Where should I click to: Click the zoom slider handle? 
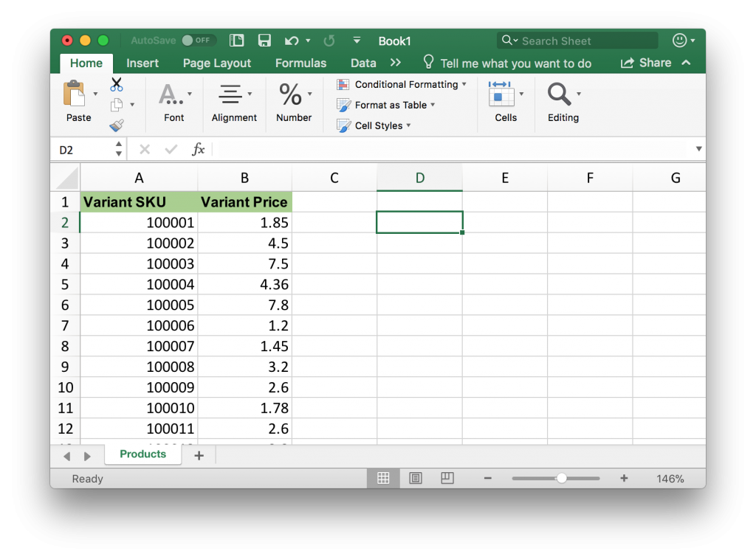[x=562, y=479]
